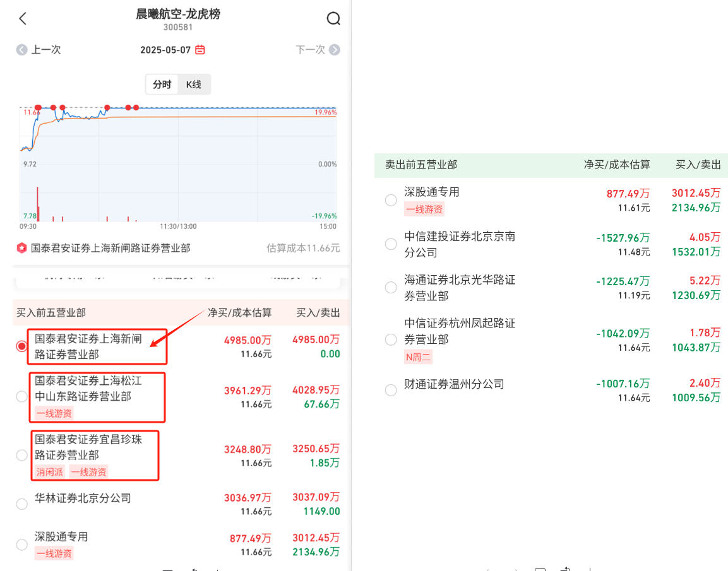Click net value -1527.96万

(623, 238)
